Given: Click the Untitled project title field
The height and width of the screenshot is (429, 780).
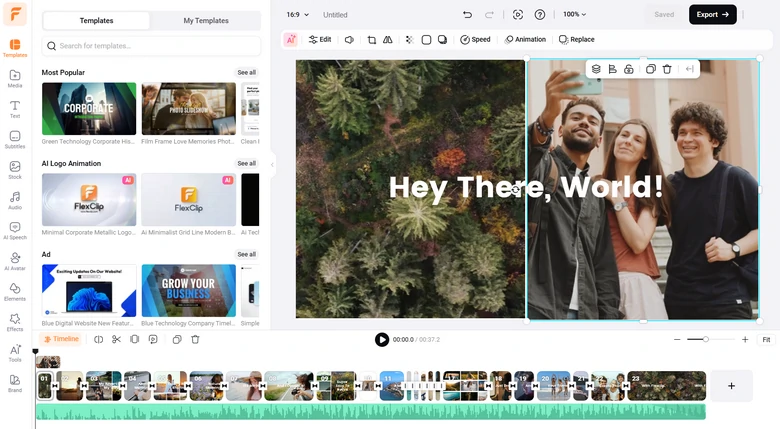Looking at the screenshot, I should click(x=335, y=15).
